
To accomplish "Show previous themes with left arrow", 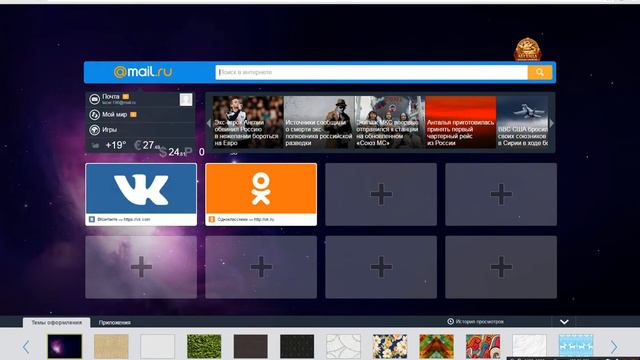I will click(x=26, y=347).
